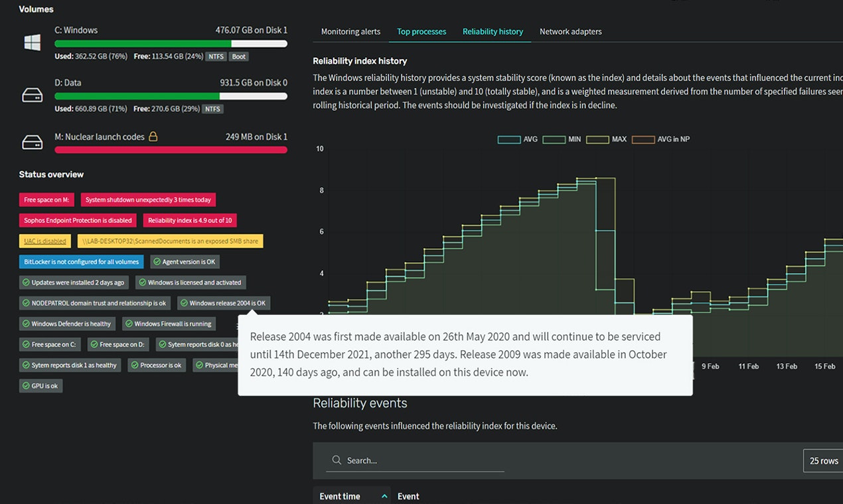
Task: Open 'System shutdown unexpectedly 3 times today' alert
Action: pos(148,200)
